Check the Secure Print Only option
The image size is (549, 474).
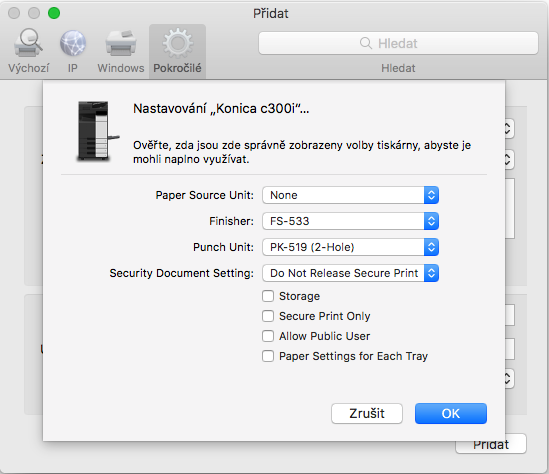tap(268, 316)
